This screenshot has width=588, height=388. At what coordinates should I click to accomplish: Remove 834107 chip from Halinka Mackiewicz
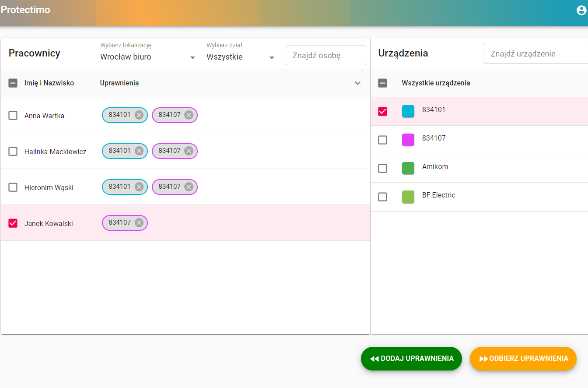click(189, 151)
